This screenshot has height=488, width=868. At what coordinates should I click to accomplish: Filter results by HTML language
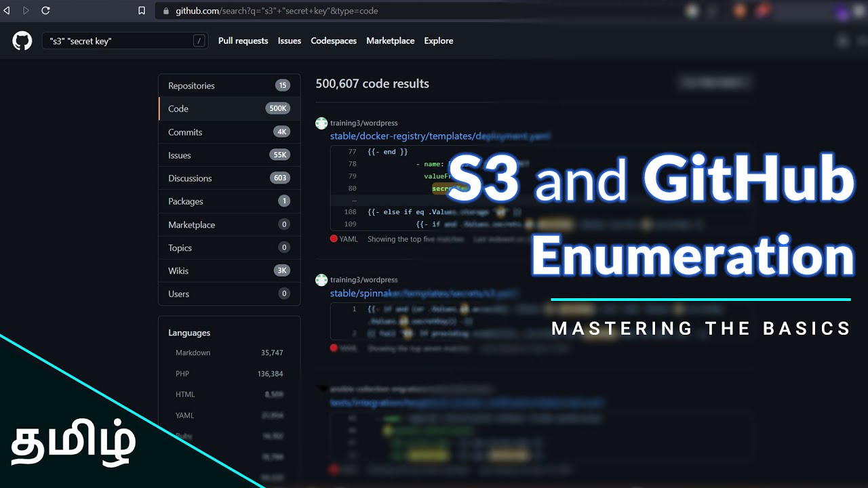[229, 394]
